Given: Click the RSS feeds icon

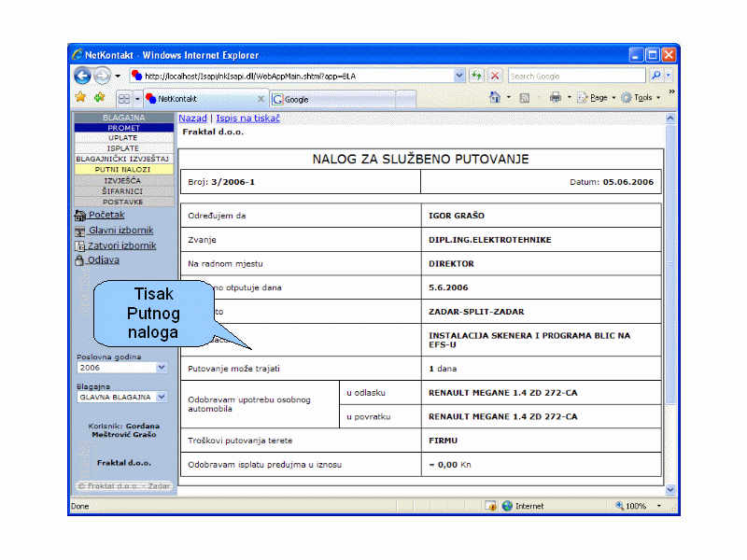Looking at the screenshot, I should [x=525, y=98].
